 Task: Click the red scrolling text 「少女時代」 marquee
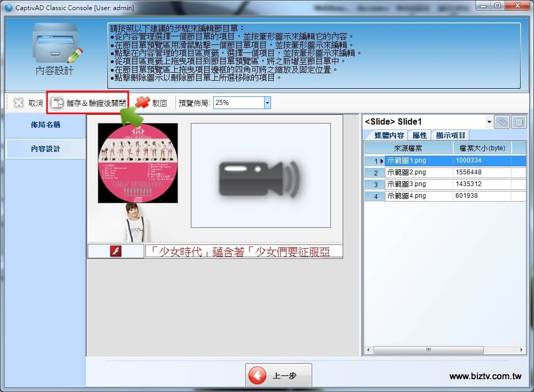[244, 251]
